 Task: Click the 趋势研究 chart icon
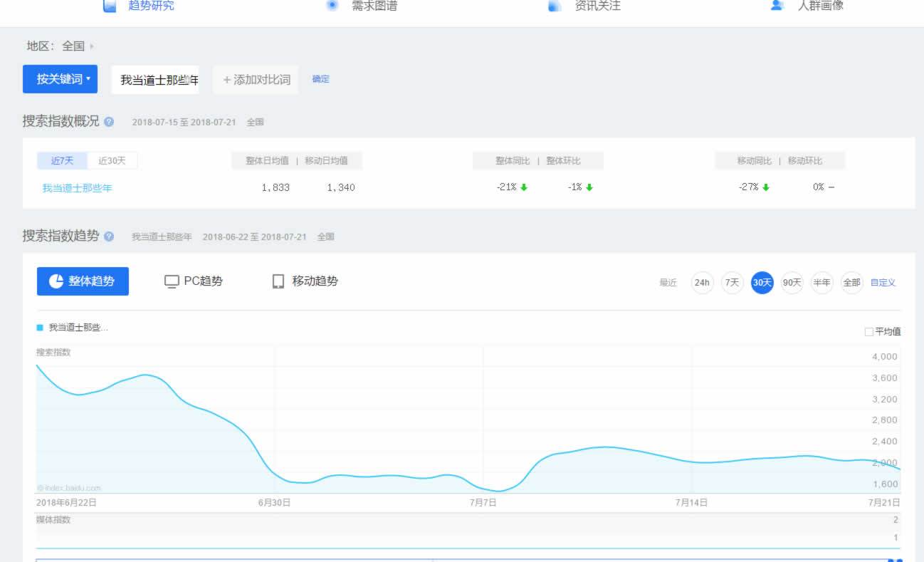[x=110, y=6]
